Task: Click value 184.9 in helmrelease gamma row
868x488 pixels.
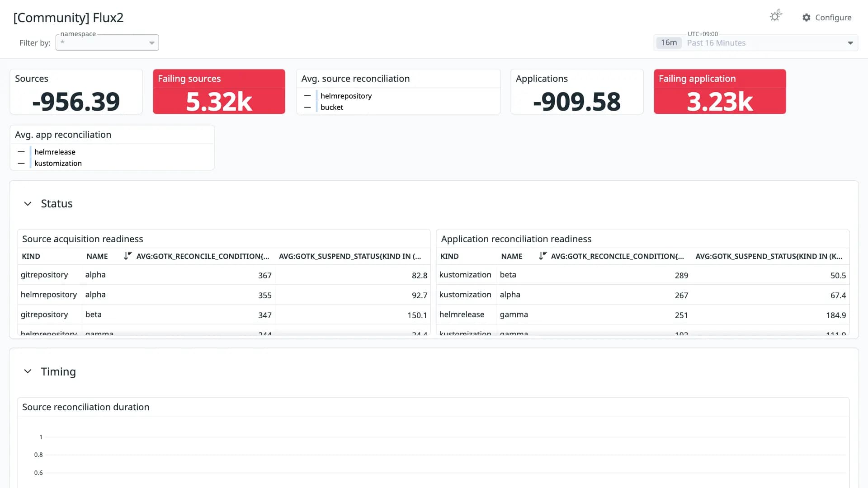Action: (836, 315)
